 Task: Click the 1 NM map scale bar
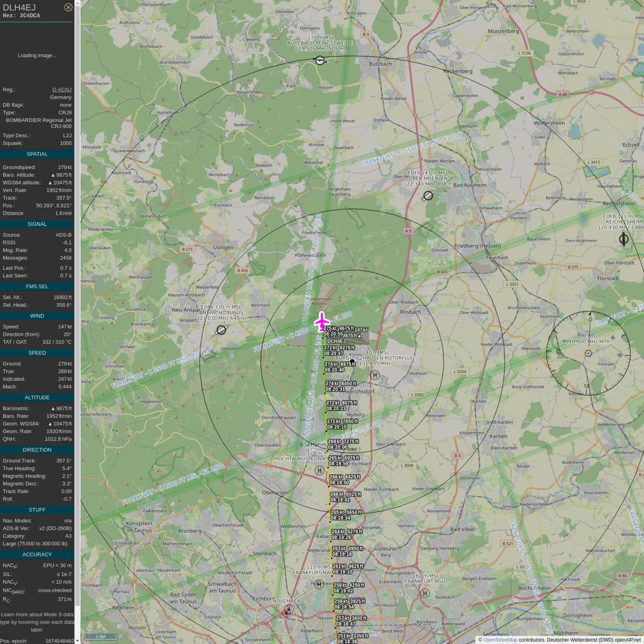point(100,637)
